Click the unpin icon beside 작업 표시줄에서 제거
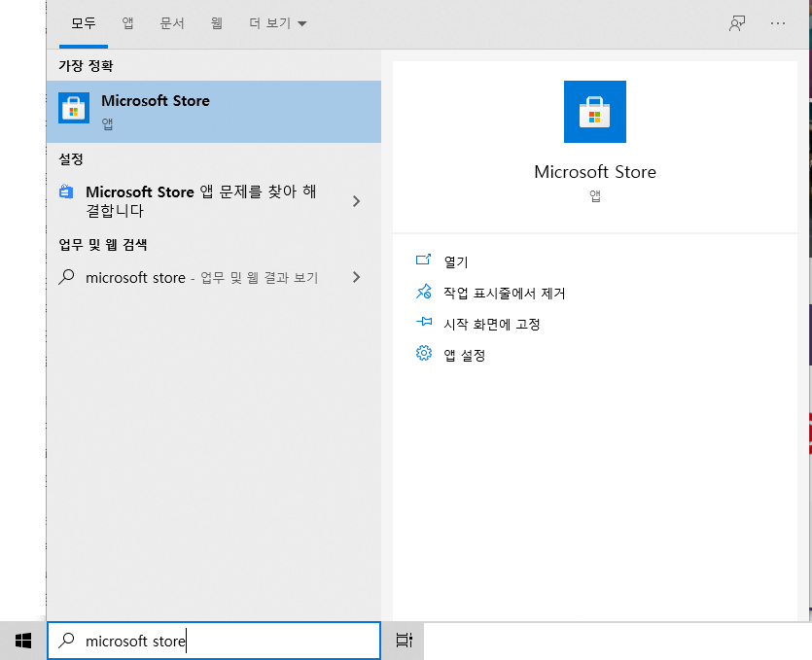Viewport: 812px width, 660px height. [x=424, y=292]
